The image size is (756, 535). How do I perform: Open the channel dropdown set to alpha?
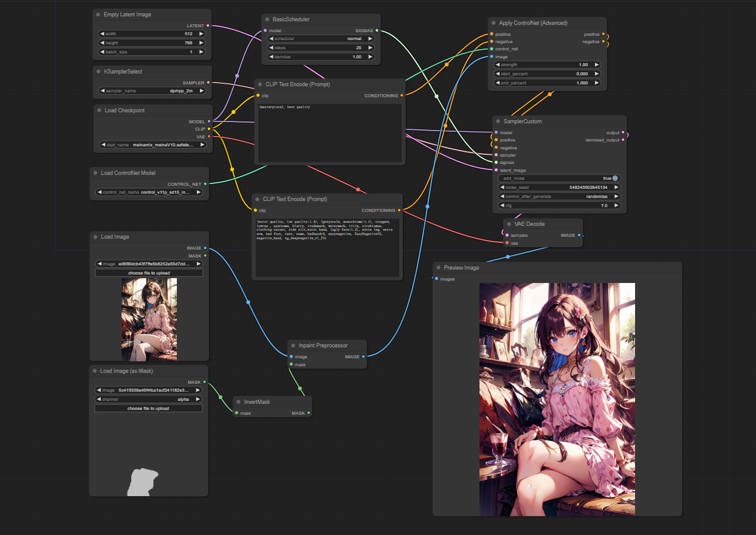click(148, 399)
